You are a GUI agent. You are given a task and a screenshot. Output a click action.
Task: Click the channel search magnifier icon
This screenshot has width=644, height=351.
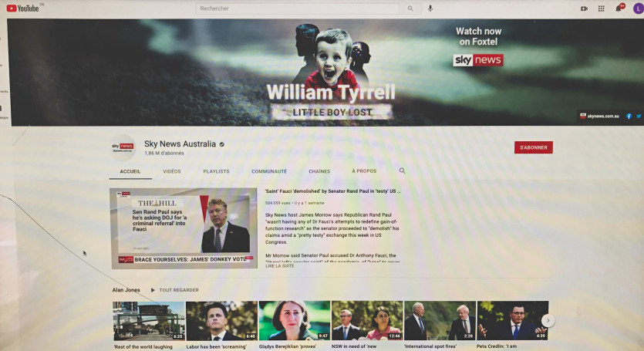point(402,170)
